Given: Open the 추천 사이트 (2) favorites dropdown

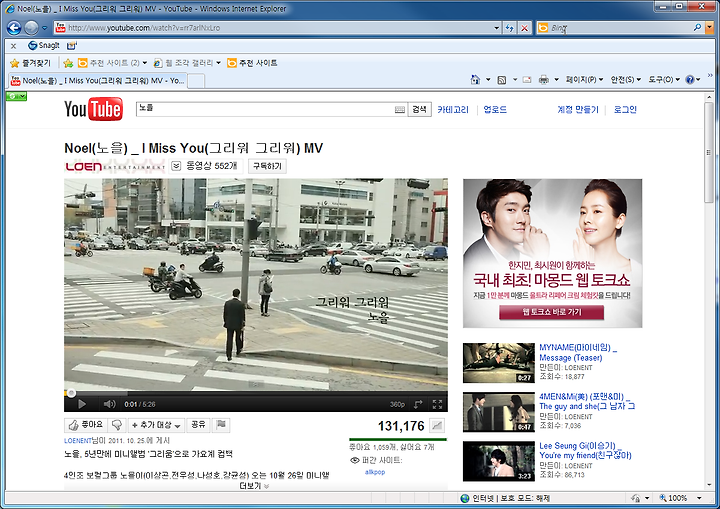Looking at the screenshot, I should (112, 63).
